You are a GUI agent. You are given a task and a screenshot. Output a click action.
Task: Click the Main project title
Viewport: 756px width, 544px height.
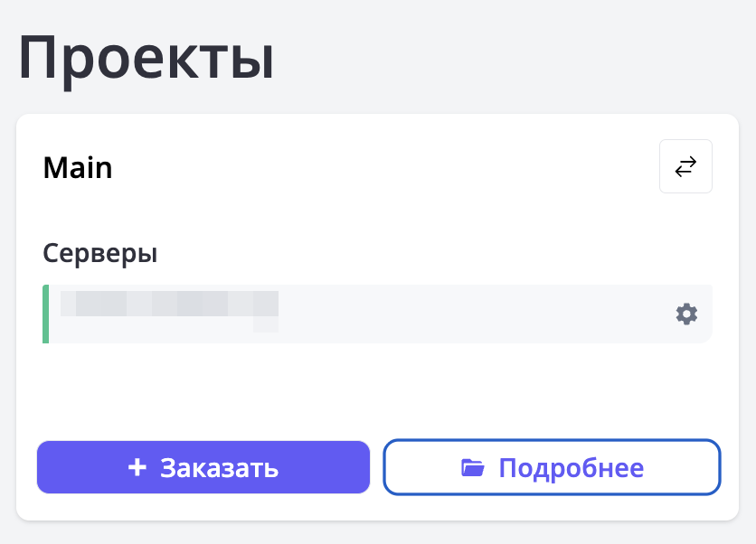point(78,168)
